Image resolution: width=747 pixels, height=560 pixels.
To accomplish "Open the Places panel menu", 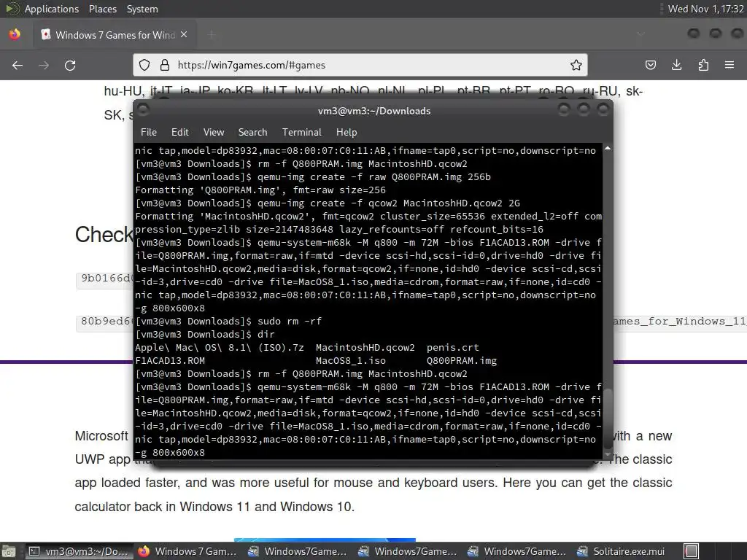I will (102, 9).
